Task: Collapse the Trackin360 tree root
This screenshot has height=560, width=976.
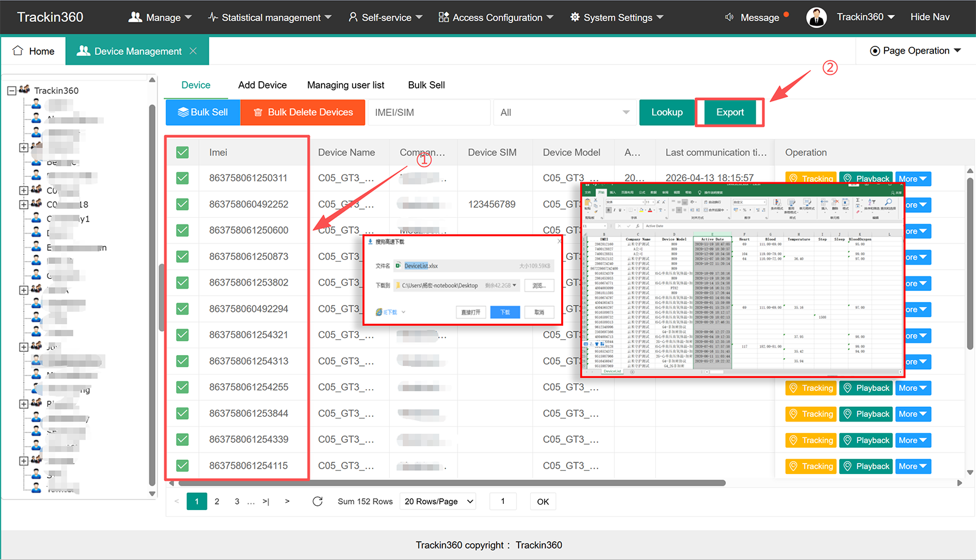Action: click(x=11, y=90)
